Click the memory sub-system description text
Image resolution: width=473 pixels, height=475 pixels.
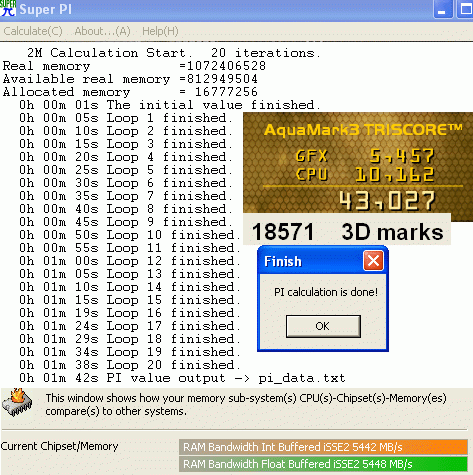[x=246, y=404]
